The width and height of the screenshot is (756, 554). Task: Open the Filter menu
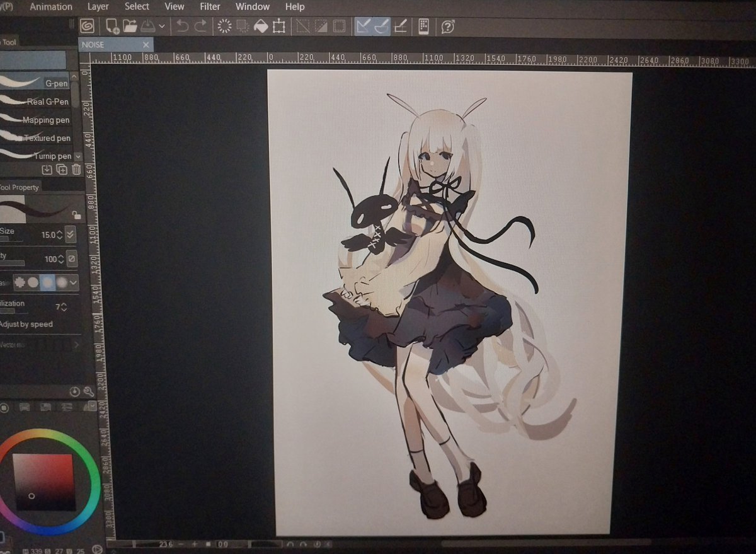pos(210,6)
